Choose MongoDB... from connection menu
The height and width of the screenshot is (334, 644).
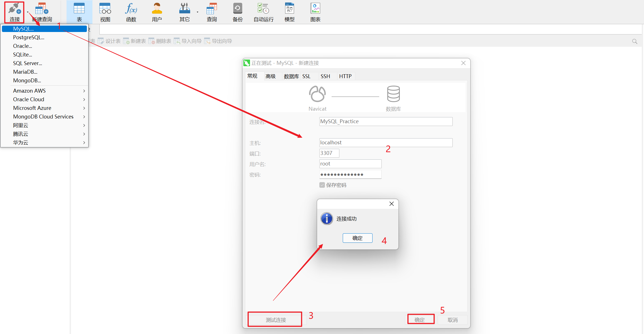(x=45, y=80)
